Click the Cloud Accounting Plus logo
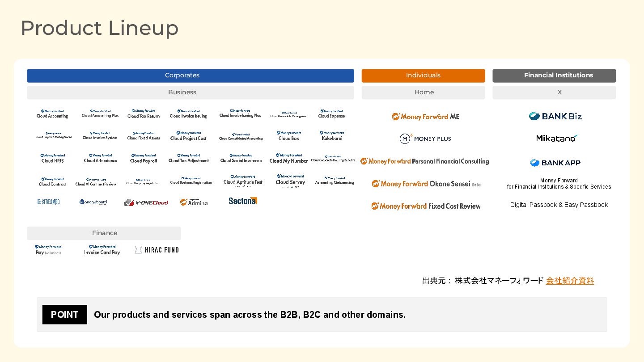 100,114
